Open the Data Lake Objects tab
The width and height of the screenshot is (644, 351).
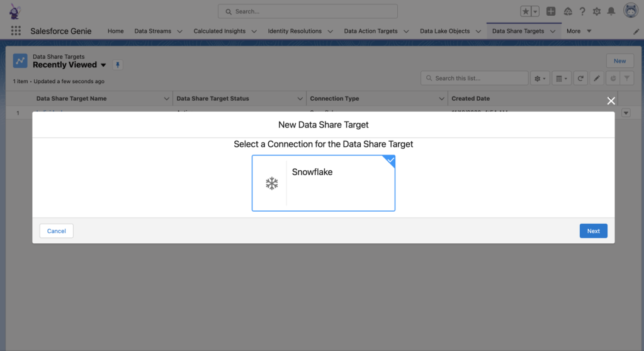pos(445,32)
